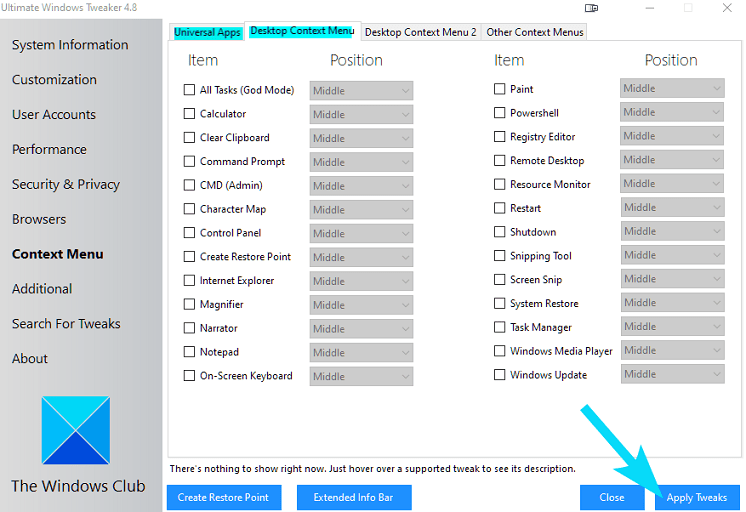
Task: Tick the Notepad checkbox
Action: 189,352
